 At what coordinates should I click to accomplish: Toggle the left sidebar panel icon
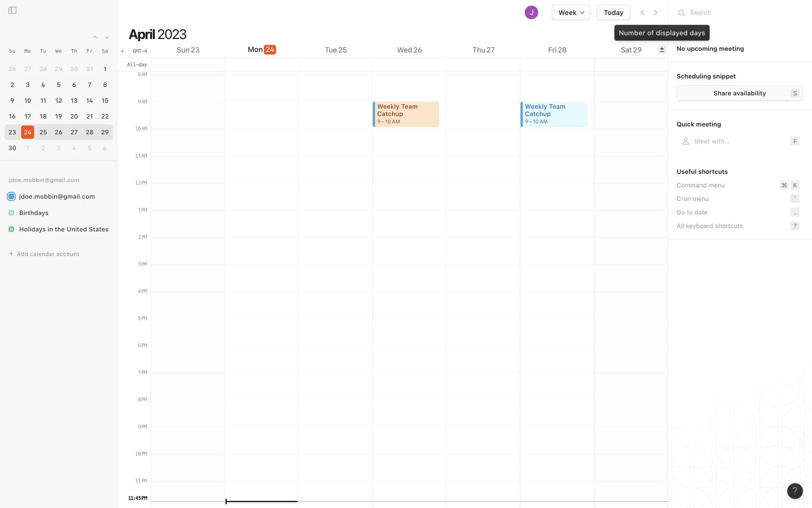(x=12, y=10)
